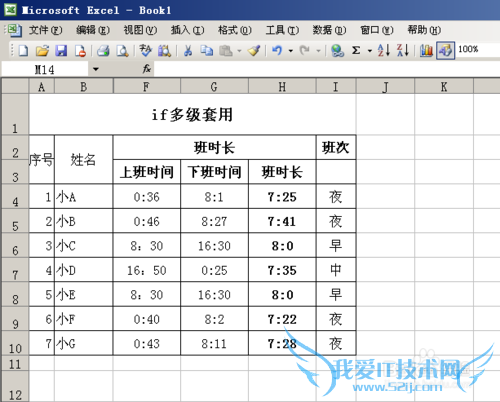
Task: Click the Name Box showing M14
Action: click(x=45, y=69)
